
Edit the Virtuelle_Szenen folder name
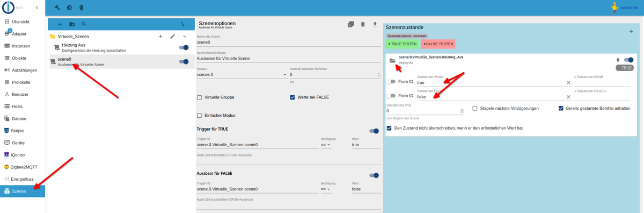173,36
